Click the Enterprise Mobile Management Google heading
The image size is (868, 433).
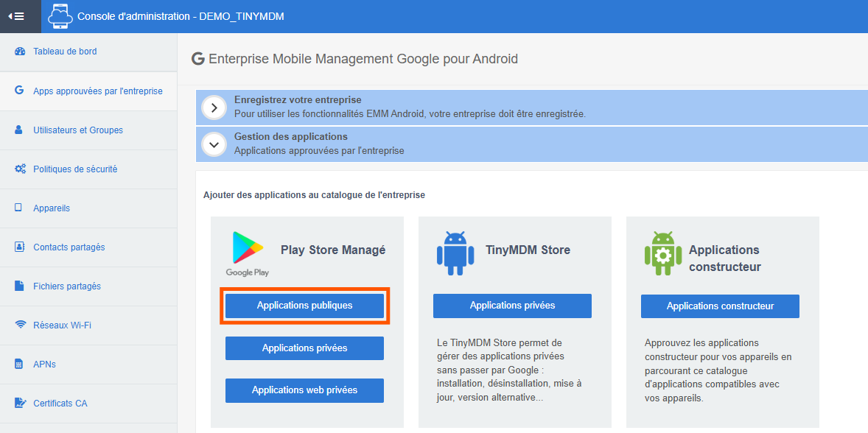pos(363,59)
